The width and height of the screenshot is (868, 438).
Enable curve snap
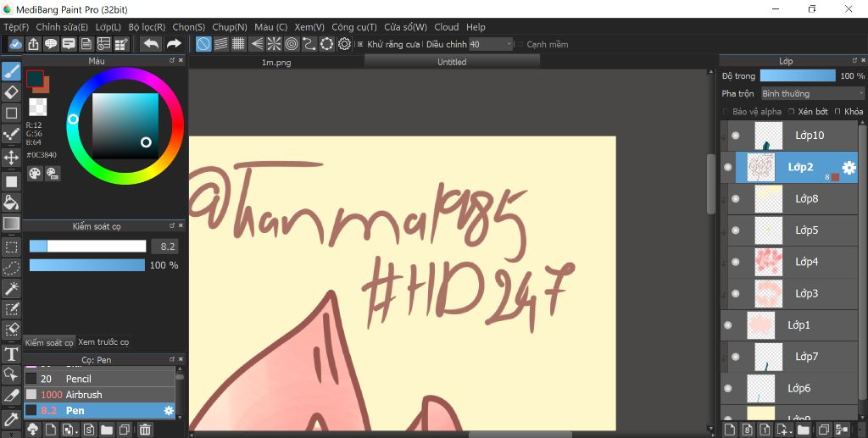tap(309, 44)
